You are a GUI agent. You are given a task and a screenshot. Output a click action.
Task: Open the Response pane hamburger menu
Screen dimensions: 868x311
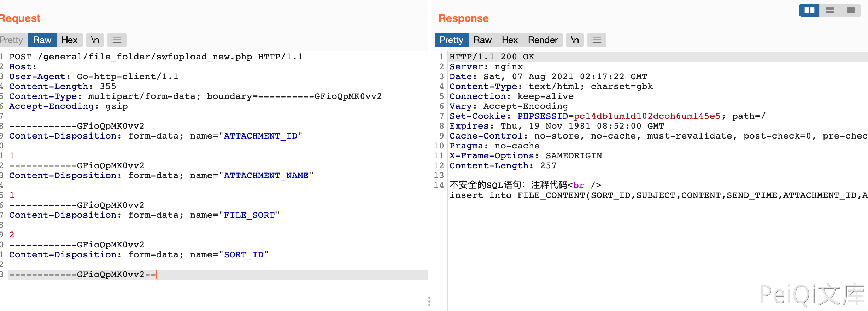[597, 40]
